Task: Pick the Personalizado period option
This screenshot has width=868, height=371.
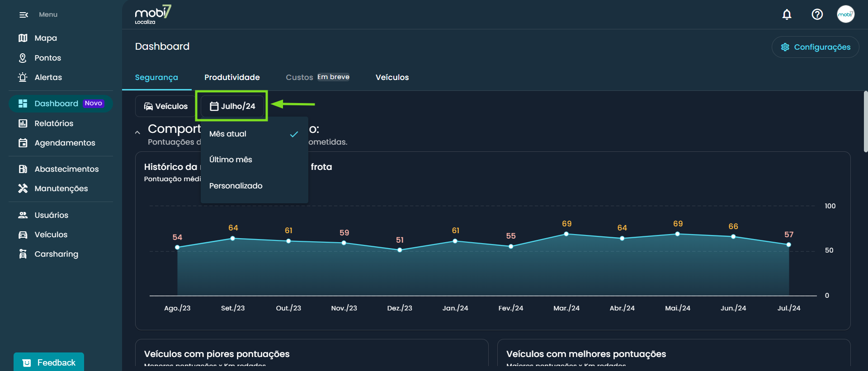Action: pyautogui.click(x=236, y=186)
